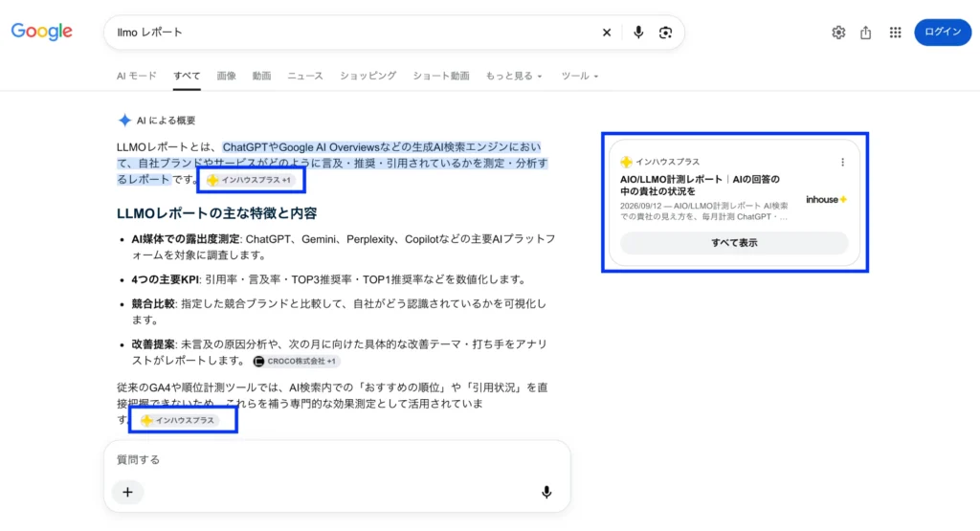Open the 画像 tab
The height and width of the screenshot is (531, 980).
click(x=226, y=76)
